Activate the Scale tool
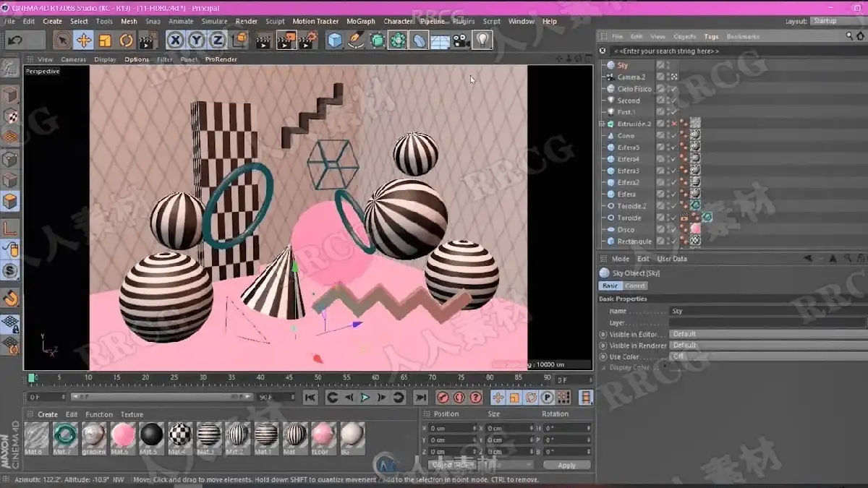 [x=106, y=40]
